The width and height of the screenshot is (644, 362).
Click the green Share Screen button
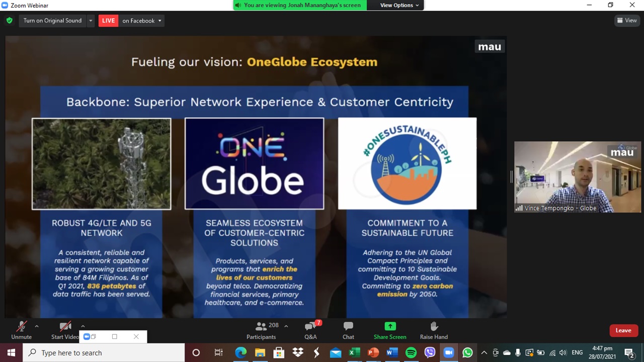(390, 331)
